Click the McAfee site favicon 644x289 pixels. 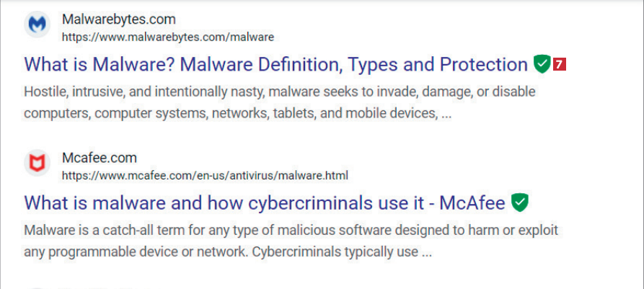pyautogui.click(x=36, y=165)
